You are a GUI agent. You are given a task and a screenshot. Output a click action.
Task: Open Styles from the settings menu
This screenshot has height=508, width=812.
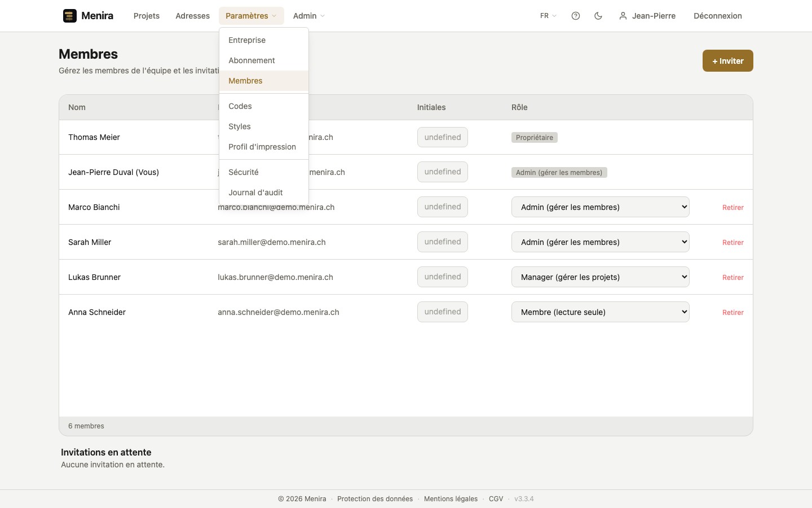(264, 126)
